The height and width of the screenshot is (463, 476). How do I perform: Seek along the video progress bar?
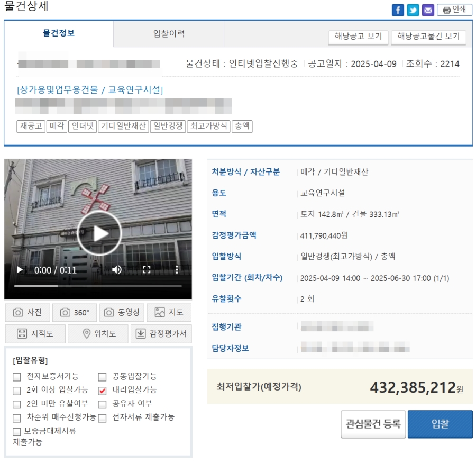point(98,286)
